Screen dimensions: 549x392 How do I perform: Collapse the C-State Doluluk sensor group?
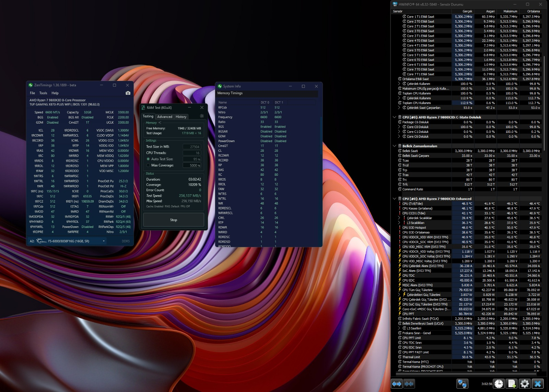(x=395, y=117)
